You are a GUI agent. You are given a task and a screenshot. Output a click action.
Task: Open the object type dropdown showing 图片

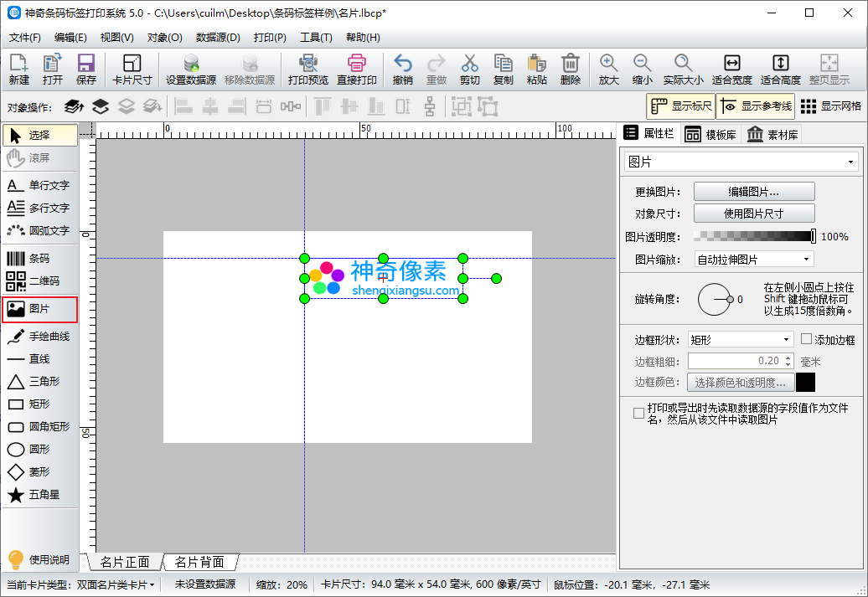(742, 162)
